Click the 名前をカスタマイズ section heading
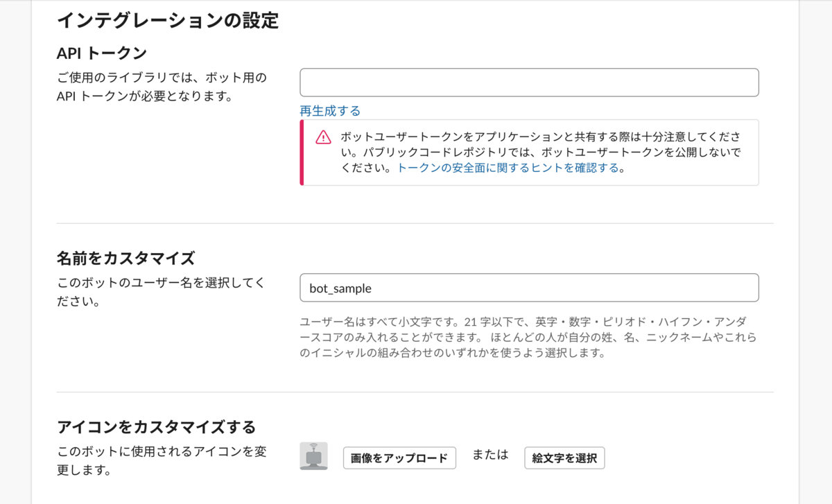The width and height of the screenshot is (832, 504). [x=126, y=258]
